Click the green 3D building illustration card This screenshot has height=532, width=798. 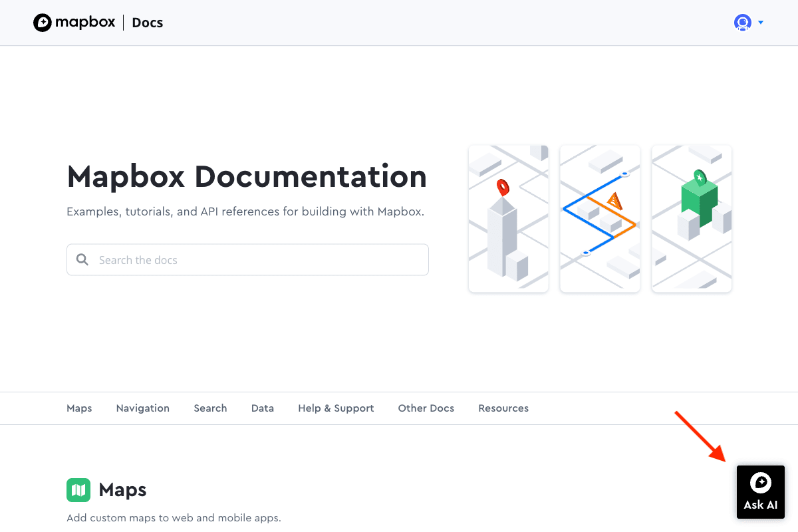point(691,219)
